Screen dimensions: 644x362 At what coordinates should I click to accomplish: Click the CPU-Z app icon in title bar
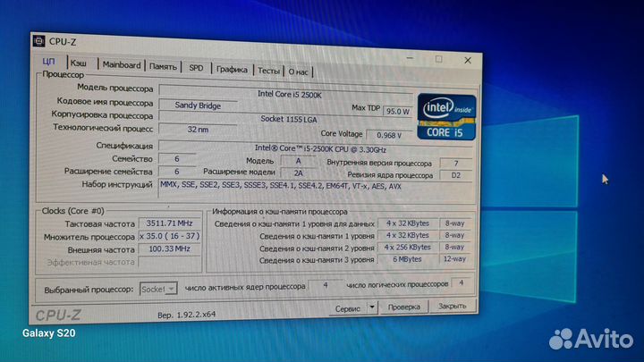point(38,40)
